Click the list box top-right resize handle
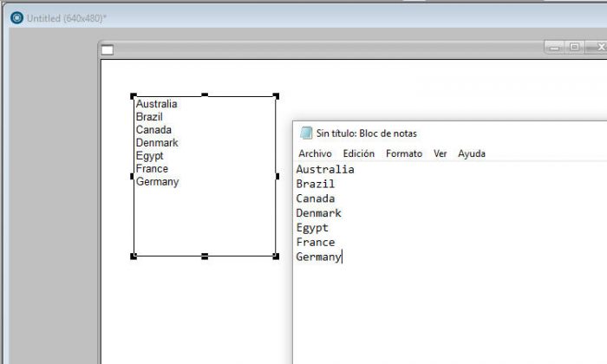 (x=276, y=96)
